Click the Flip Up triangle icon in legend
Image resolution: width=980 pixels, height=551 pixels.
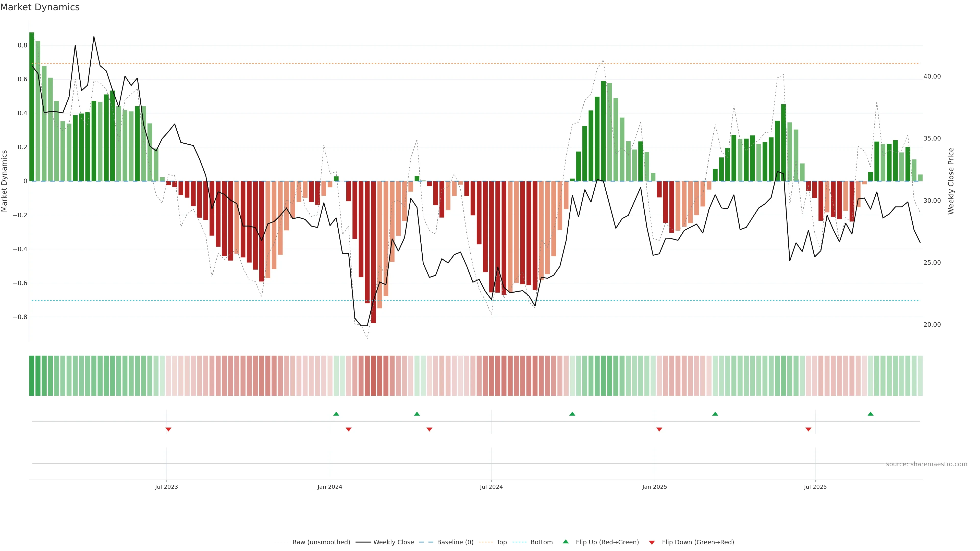[x=566, y=542]
